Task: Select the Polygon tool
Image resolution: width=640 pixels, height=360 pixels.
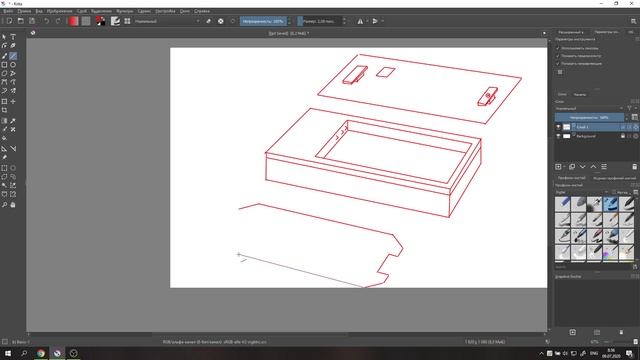Action: coord(4,73)
